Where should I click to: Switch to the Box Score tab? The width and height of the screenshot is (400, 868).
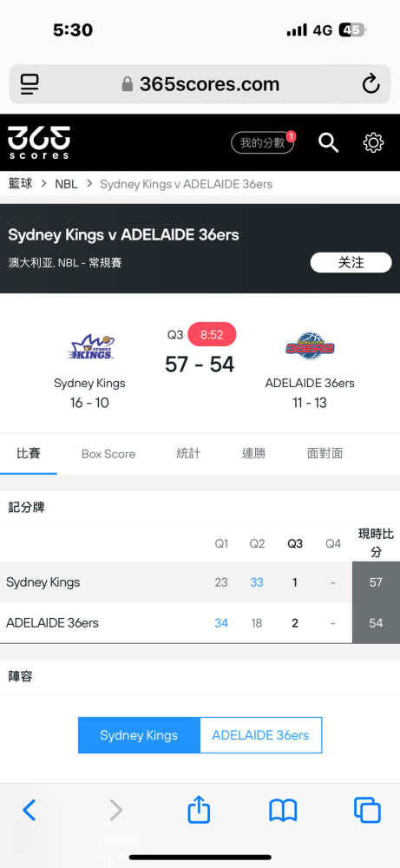(108, 454)
